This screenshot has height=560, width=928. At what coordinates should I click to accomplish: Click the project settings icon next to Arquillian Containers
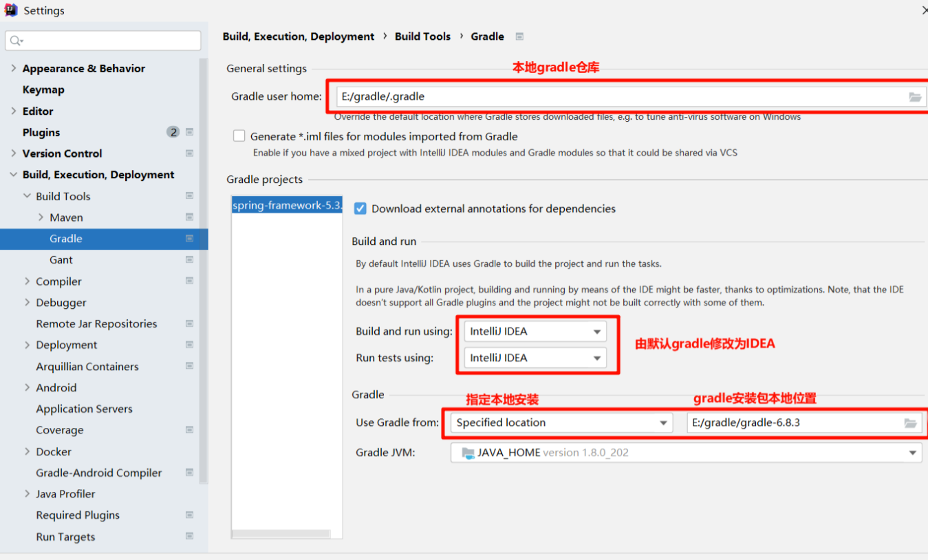190,367
